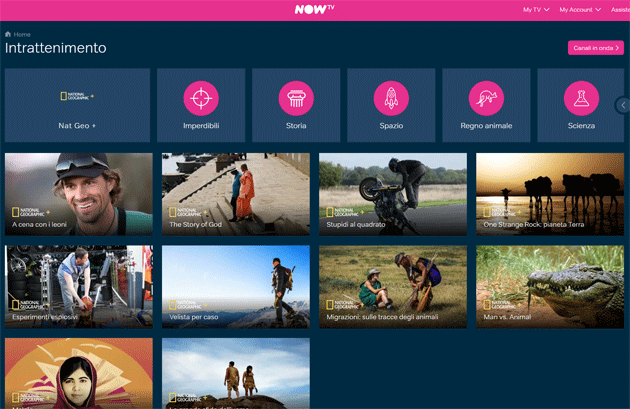The height and width of the screenshot is (409, 630).
Task: Choose the Spazio rocket icon
Action: click(x=391, y=98)
